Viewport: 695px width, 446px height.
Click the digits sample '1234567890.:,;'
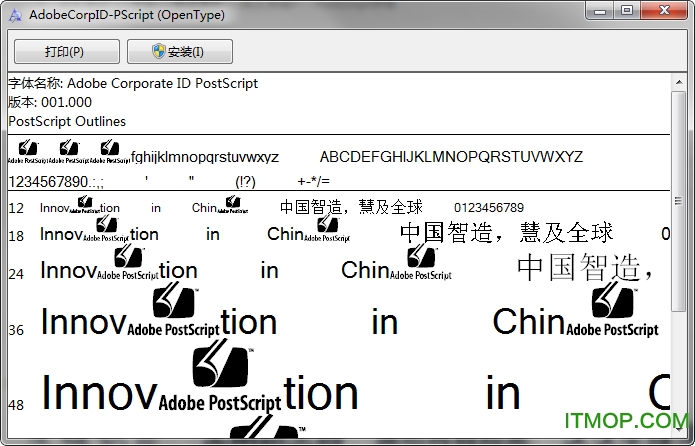pyautogui.click(x=56, y=182)
